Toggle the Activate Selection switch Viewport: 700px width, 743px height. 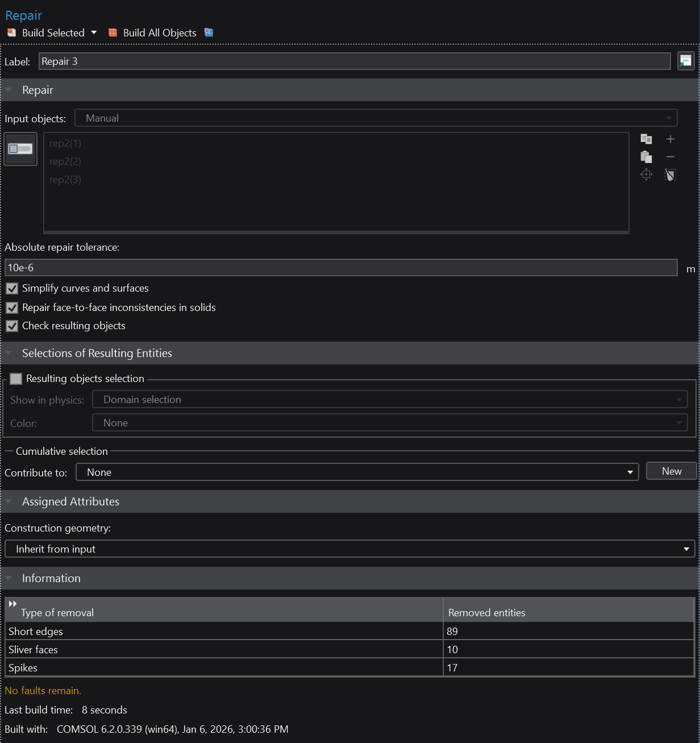20,149
